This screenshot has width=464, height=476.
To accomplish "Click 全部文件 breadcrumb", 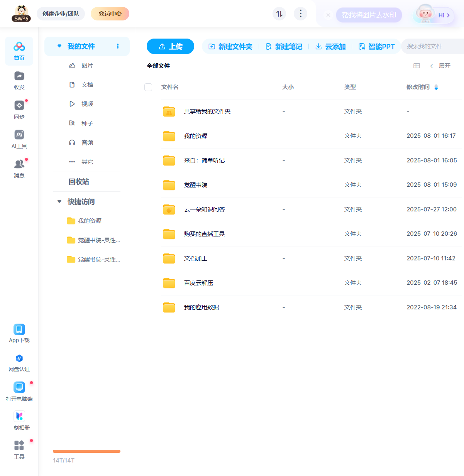I will 158,66.
